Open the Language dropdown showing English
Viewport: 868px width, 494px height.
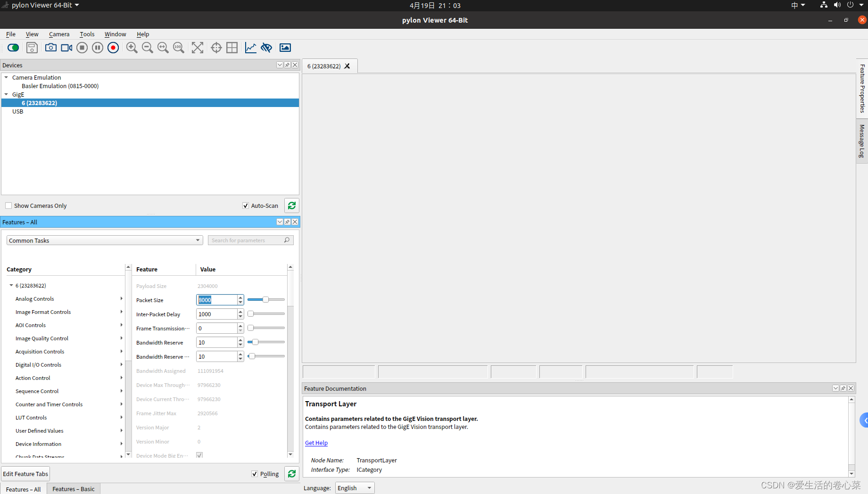pyautogui.click(x=355, y=488)
